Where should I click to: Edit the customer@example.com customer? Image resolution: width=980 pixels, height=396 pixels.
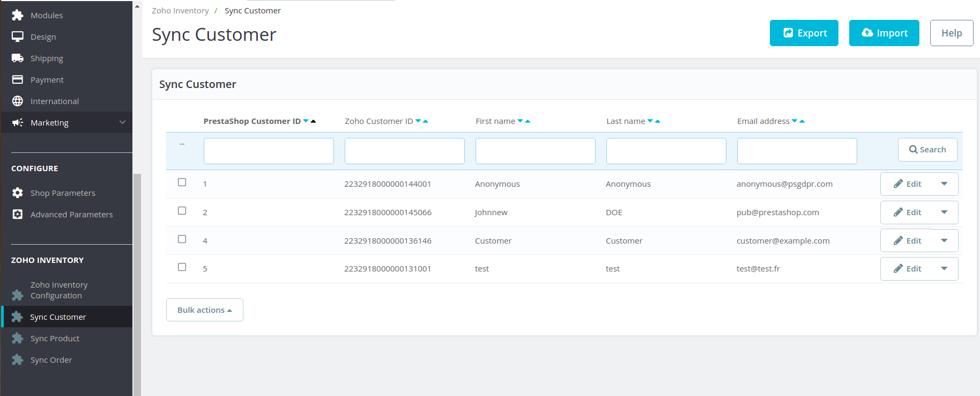click(x=908, y=241)
